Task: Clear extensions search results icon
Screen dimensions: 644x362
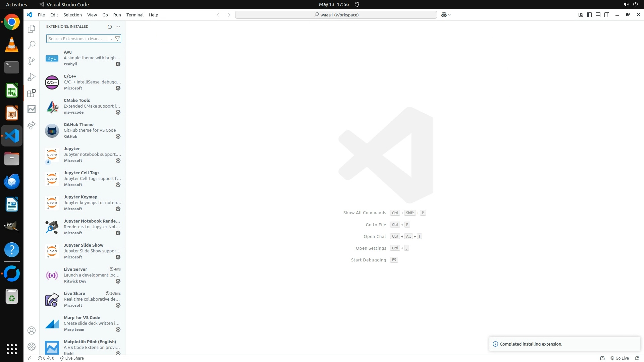Action: 110,39
